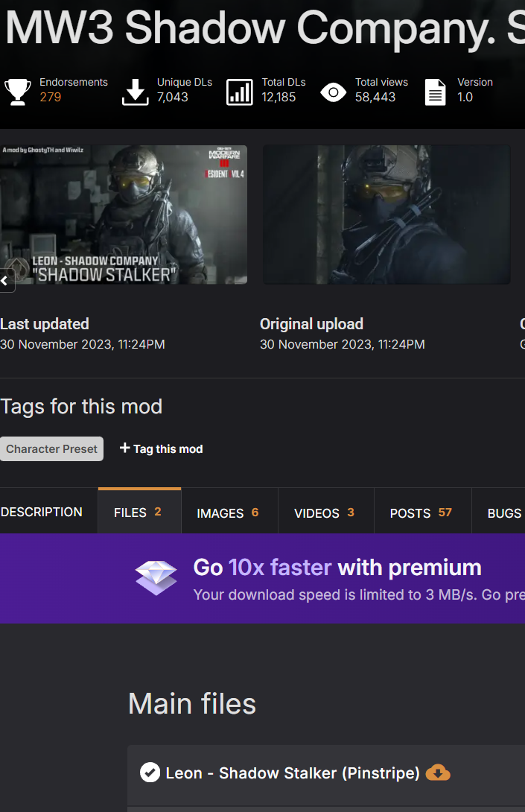Click the Original upload date text
This screenshot has width=525, height=812.
pos(343,344)
